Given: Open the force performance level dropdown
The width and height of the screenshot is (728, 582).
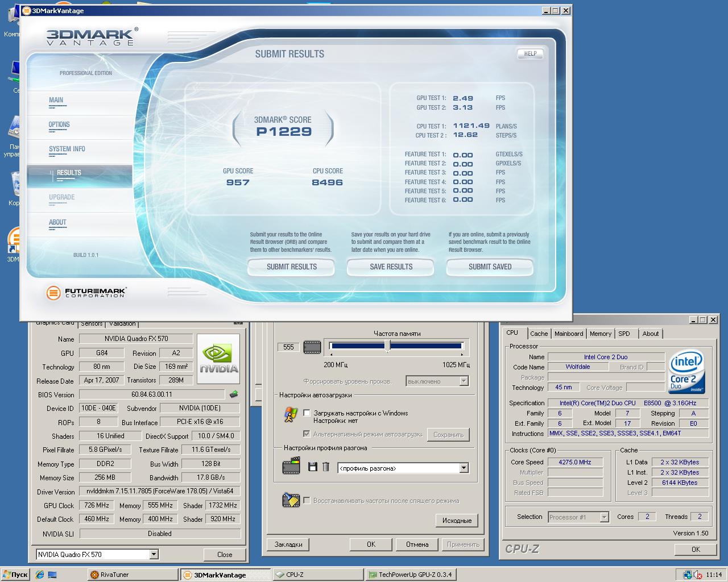Looking at the screenshot, I should click(x=464, y=381).
